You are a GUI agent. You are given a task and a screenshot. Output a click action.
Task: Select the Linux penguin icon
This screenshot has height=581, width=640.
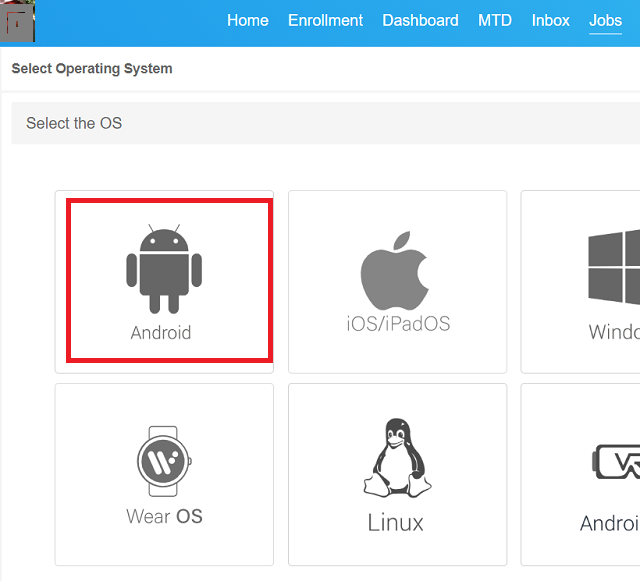(394, 458)
